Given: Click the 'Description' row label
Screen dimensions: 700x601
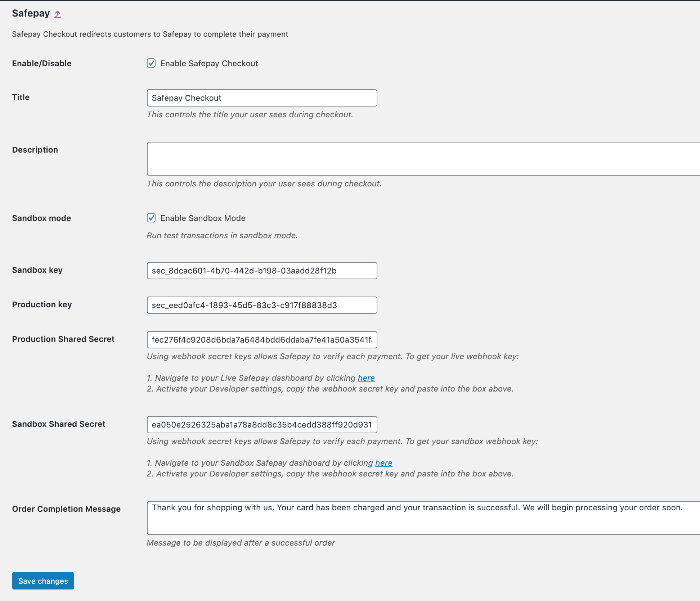Looking at the screenshot, I should [x=35, y=150].
